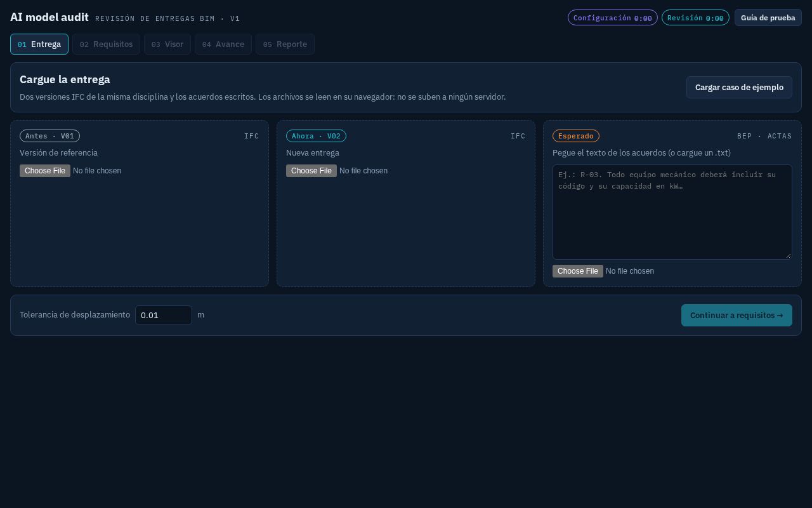The height and width of the screenshot is (508, 812).
Task: Select the 01 Entrega tab
Action: point(39,44)
